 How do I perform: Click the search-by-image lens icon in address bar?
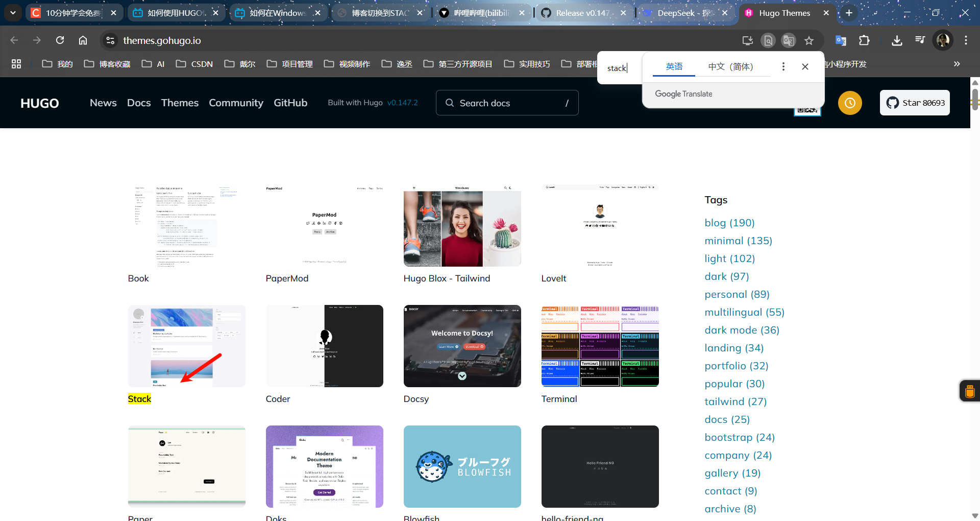click(x=768, y=40)
